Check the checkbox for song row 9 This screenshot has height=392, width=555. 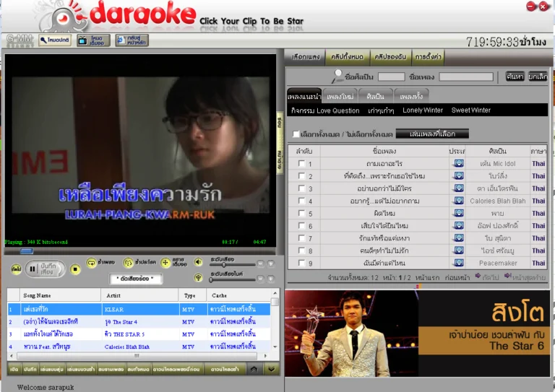pos(301,263)
